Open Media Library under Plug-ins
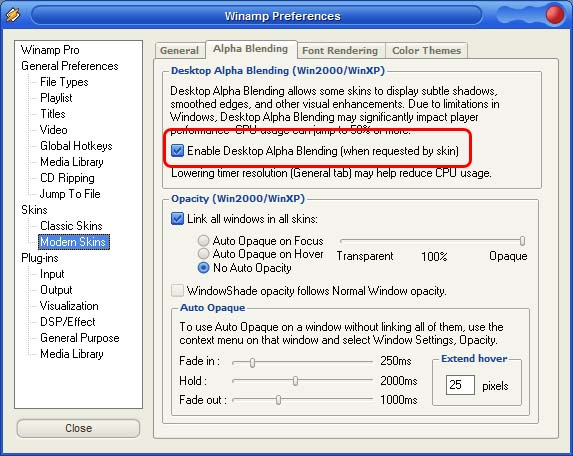Image resolution: width=573 pixels, height=456 pixels. [72, 354]
